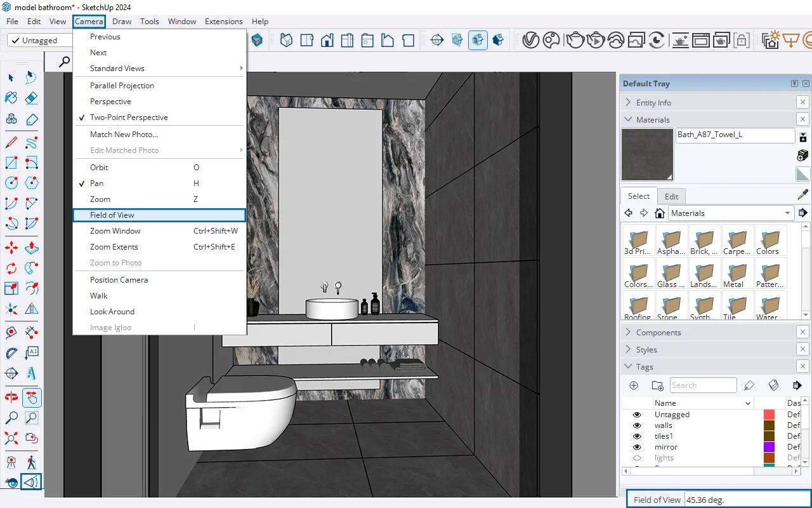Image resolution: width=812 pixels, height=508 pixels.
Task: Switch to the Iso standard view
Action: click(286, 39)
